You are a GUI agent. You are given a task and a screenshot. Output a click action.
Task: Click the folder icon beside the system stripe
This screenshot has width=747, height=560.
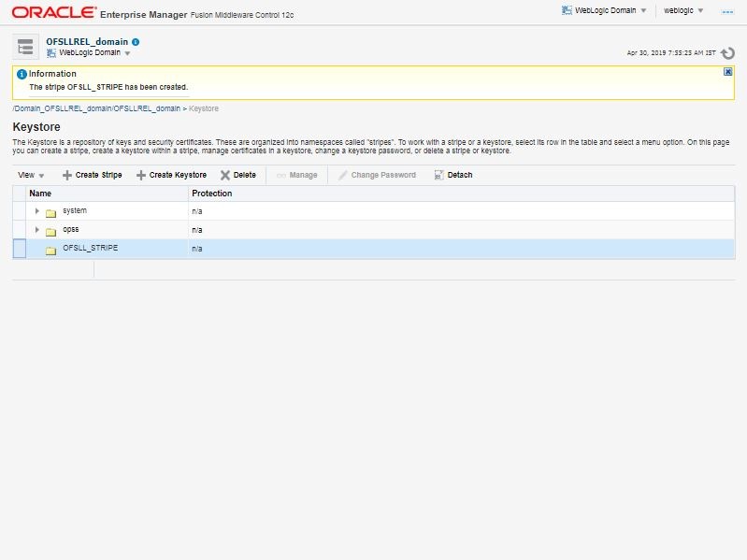[51, 213]
